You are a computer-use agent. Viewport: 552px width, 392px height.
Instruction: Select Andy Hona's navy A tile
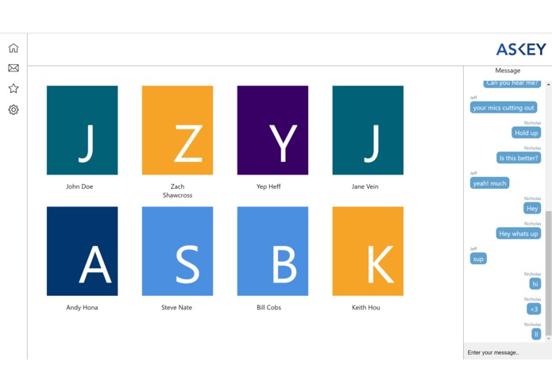tap(83, 251)
